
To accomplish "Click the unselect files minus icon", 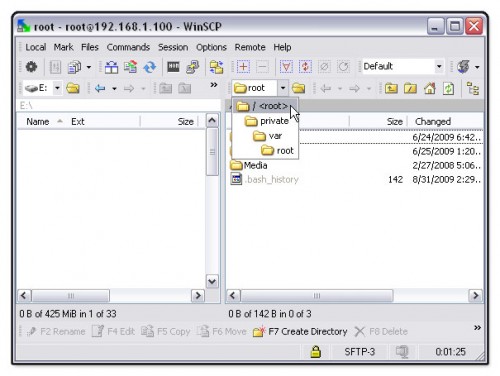I will point(263,67).
